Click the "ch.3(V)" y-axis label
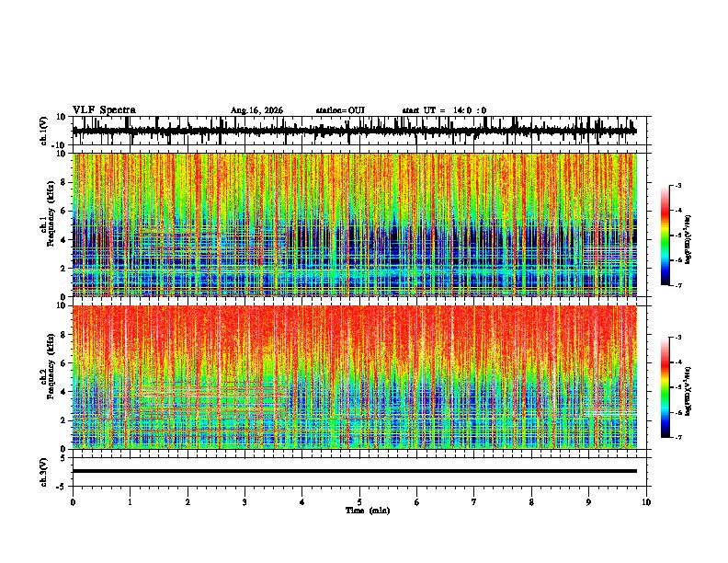 pos(44,472)
